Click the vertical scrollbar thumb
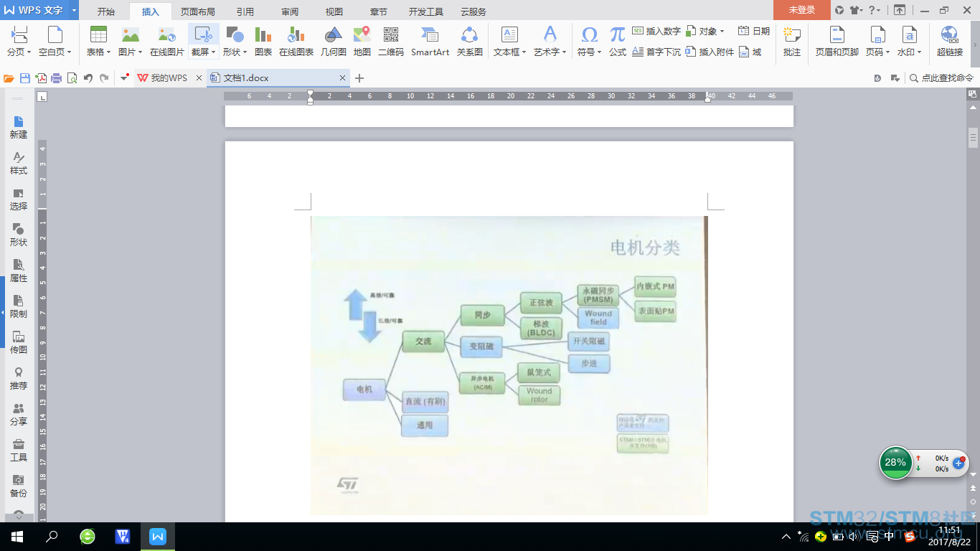The width and height of the screenshot is (980, 551). click(x=973, y=136)
